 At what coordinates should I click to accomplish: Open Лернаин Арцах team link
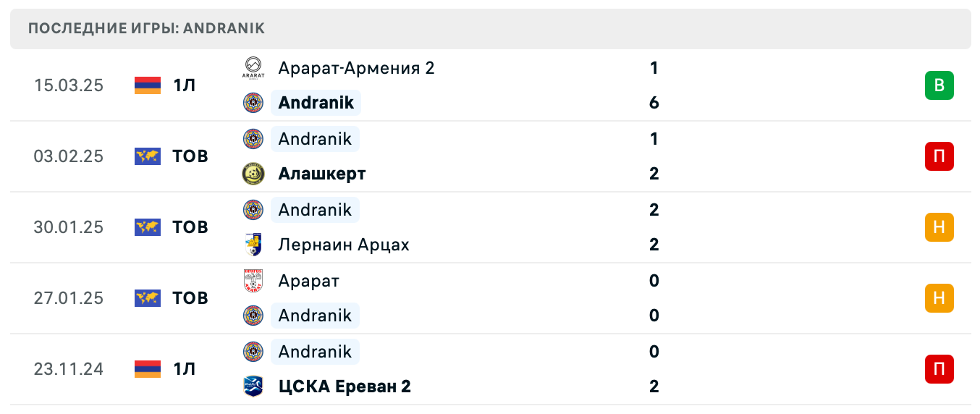(344, 245)
